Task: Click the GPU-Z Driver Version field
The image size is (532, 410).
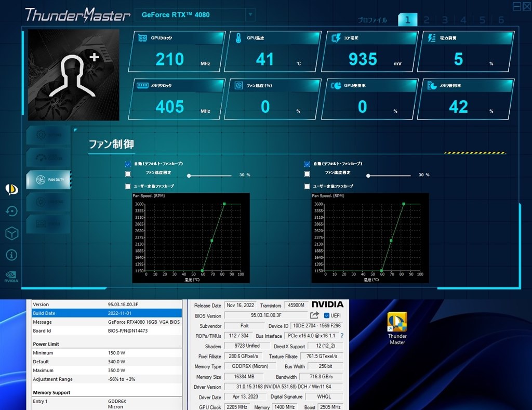Action: [284, 387]
